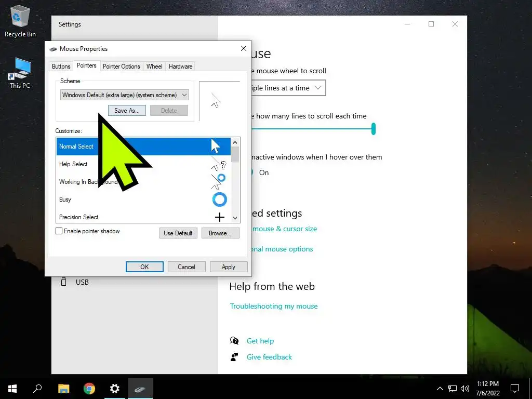Click the Give feedback person icon
The height and width of the screenshot is (399, 532).
pos(234,357)
